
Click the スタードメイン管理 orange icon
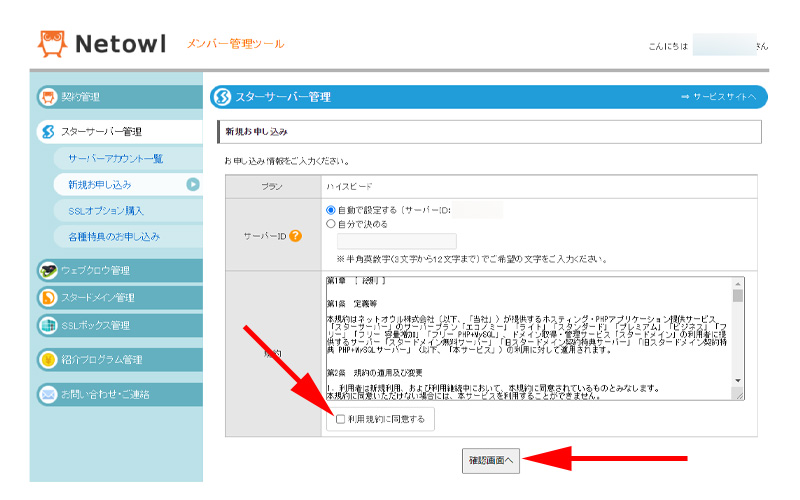tap(48, 297)
